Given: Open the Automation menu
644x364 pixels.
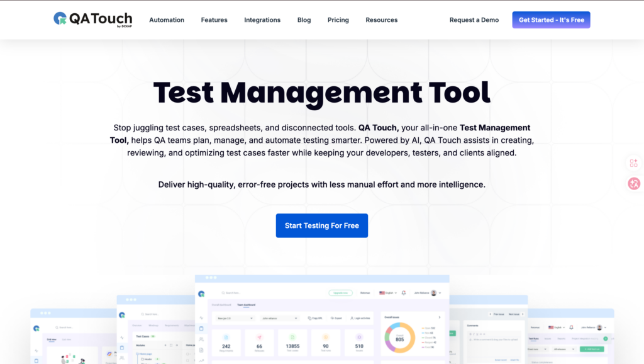Looking at the screenshot, I should point(167,20).
